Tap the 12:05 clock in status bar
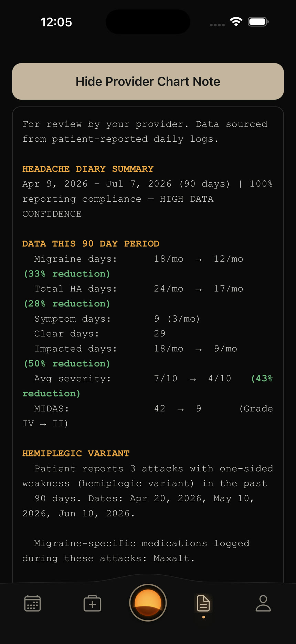Viewport: 296px width, 644px height. point(56,22)
